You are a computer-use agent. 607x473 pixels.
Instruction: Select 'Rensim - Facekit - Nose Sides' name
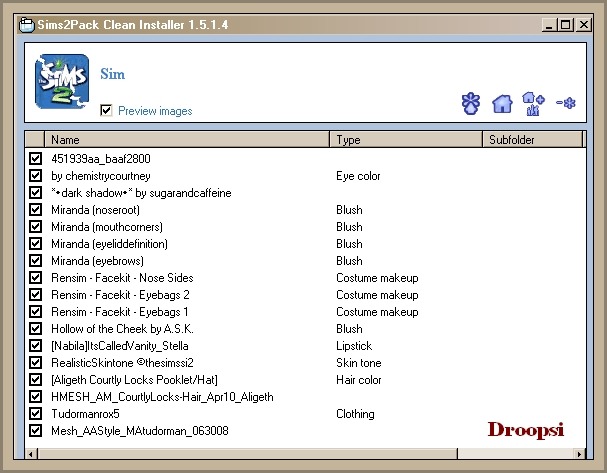coord(122,278)
